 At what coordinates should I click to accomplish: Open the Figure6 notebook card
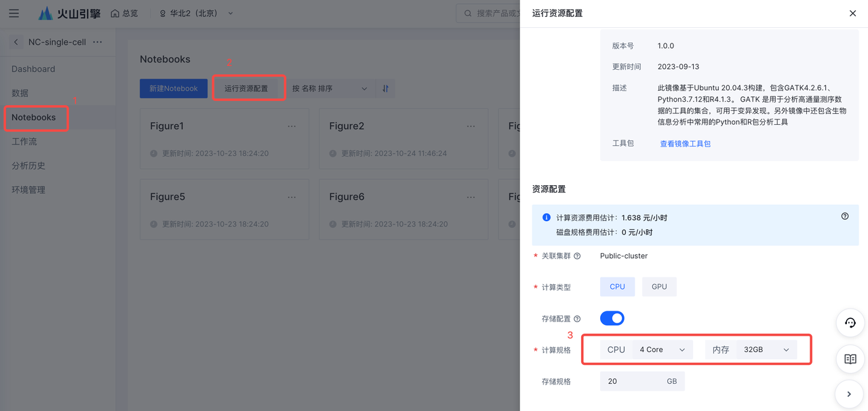coord(403,209)
